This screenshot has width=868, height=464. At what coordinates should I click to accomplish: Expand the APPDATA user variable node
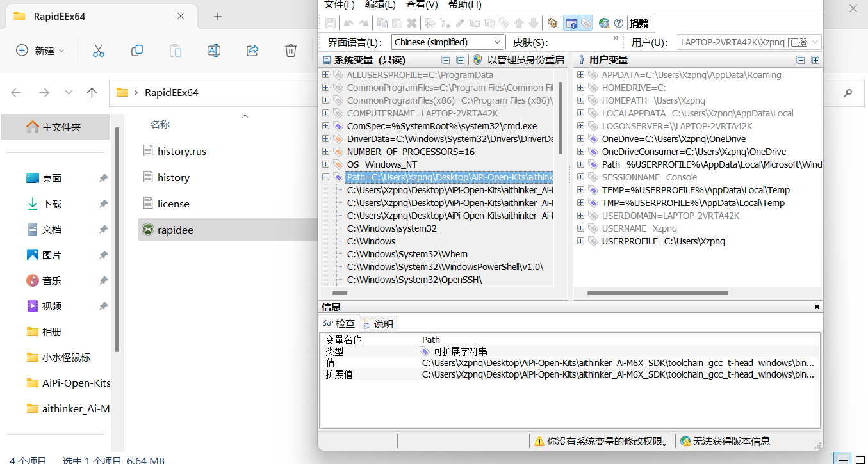(580, 75)
